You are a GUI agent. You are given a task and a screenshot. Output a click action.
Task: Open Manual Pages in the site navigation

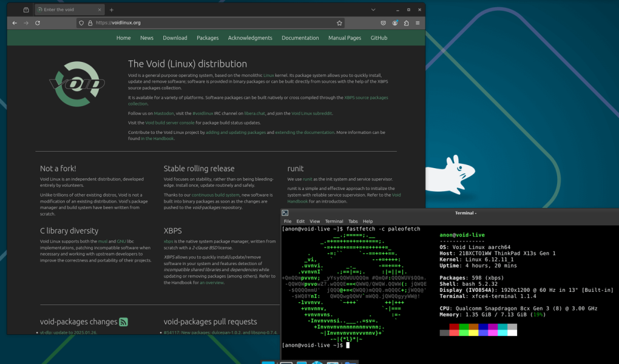point(345,38)
